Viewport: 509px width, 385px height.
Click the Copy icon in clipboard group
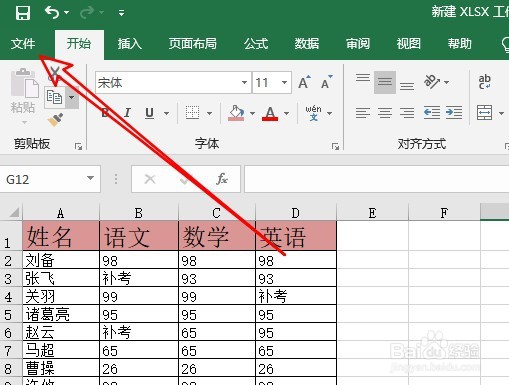(x=54, y=97)
